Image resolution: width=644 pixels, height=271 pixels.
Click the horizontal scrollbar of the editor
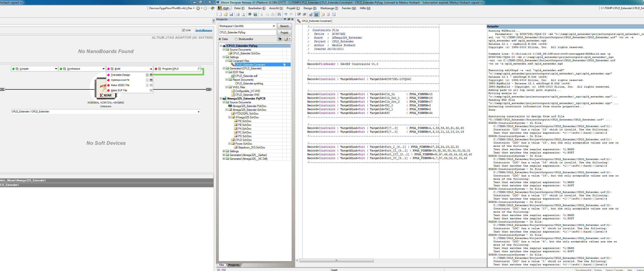click(337, 260)
